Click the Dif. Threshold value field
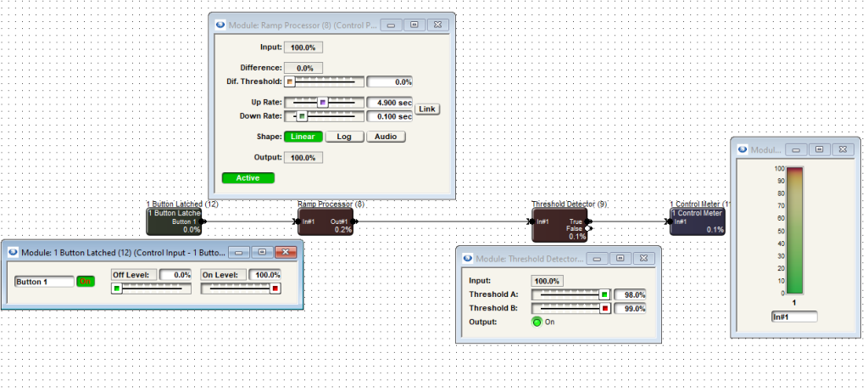The height and width of the screenshot is (392, 868). pos(390,82)
